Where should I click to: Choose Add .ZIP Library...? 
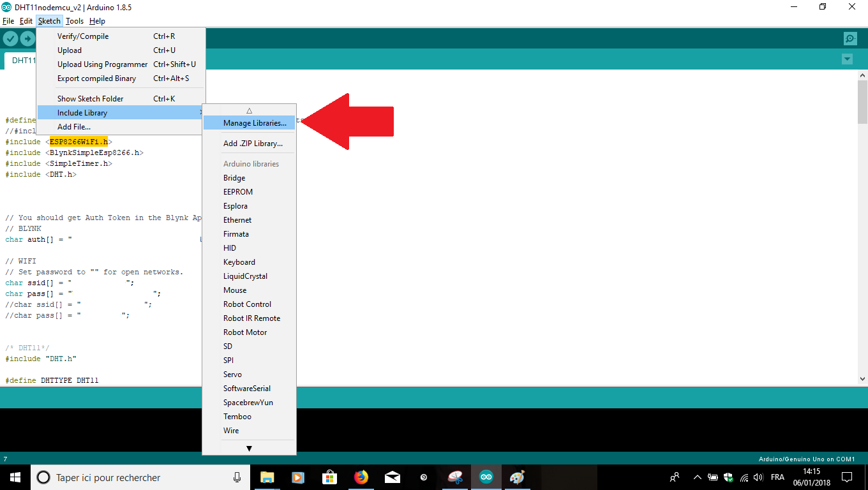[249, 144]
